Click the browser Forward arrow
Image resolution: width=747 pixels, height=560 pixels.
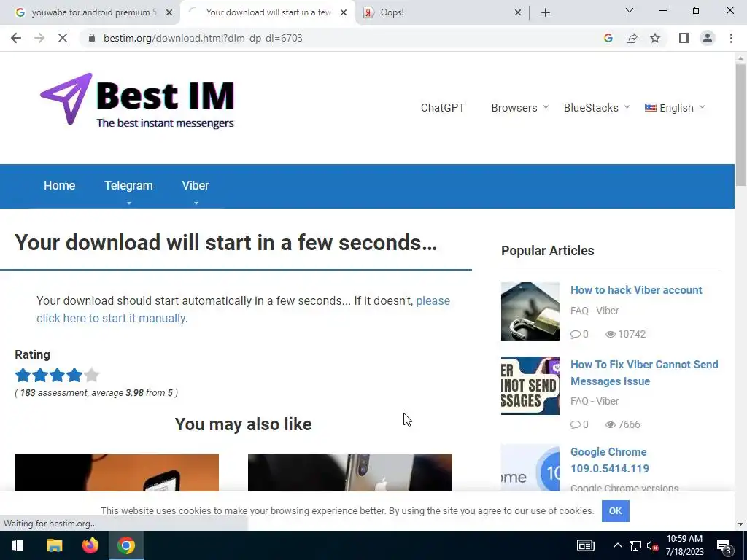pyautogui.click(x=39, y=38)
